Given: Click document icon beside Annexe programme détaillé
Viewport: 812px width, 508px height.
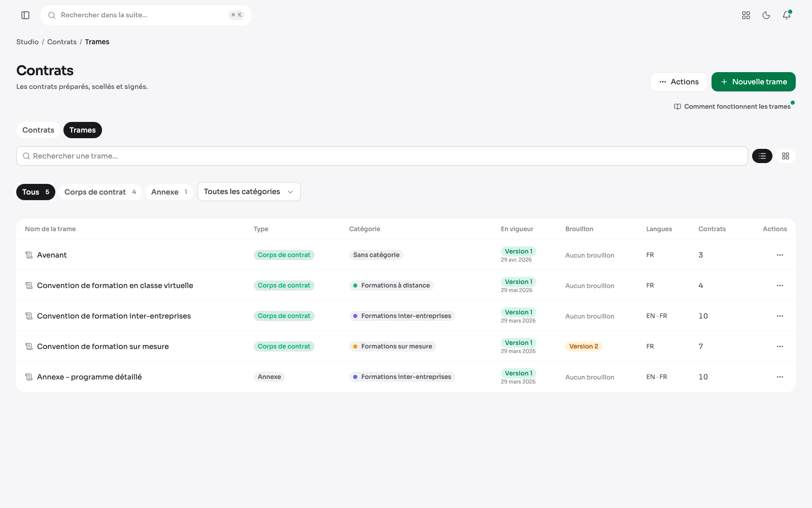Looking at the screenshot, I should tap(29, 377).
